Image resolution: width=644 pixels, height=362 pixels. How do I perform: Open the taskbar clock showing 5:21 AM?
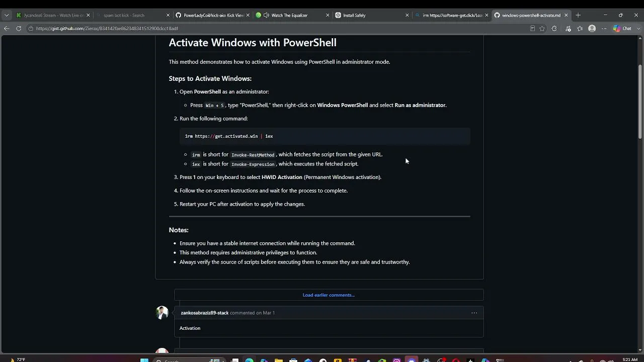[630, 359]
